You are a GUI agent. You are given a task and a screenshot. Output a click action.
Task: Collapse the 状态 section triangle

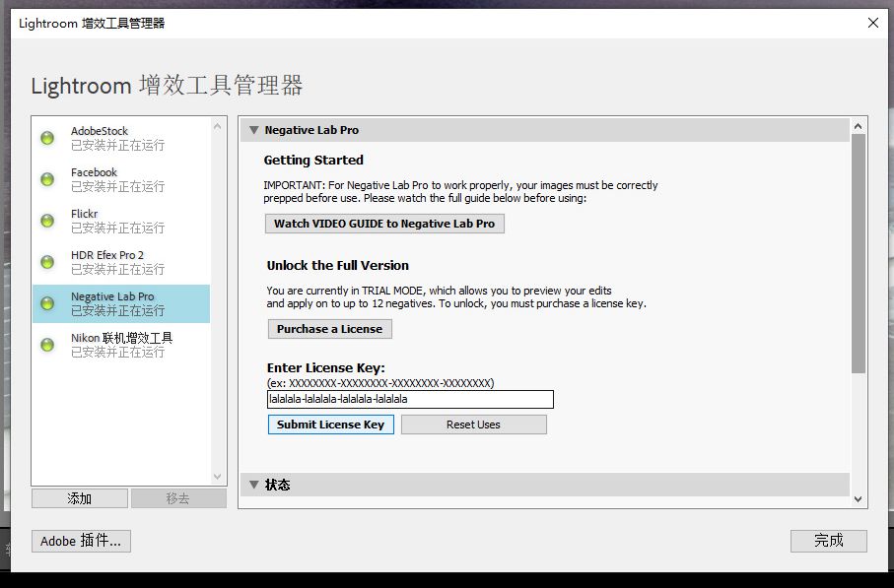(254, 485)
